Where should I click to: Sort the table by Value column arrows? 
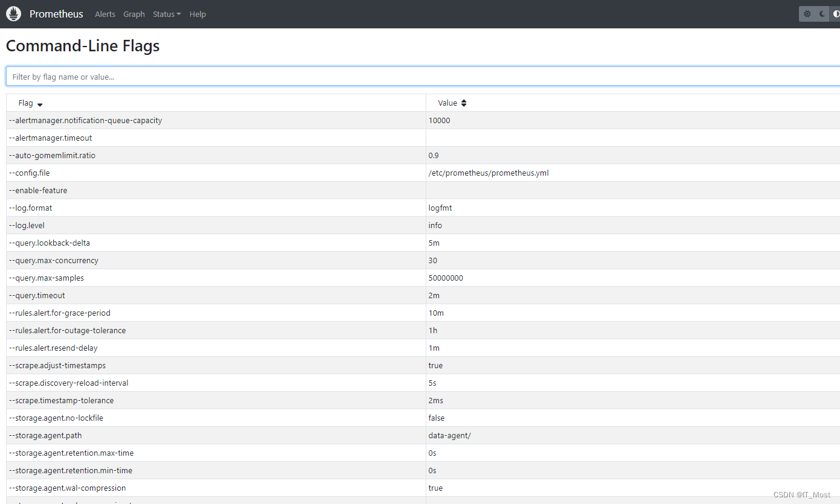[x=464, y=103]
